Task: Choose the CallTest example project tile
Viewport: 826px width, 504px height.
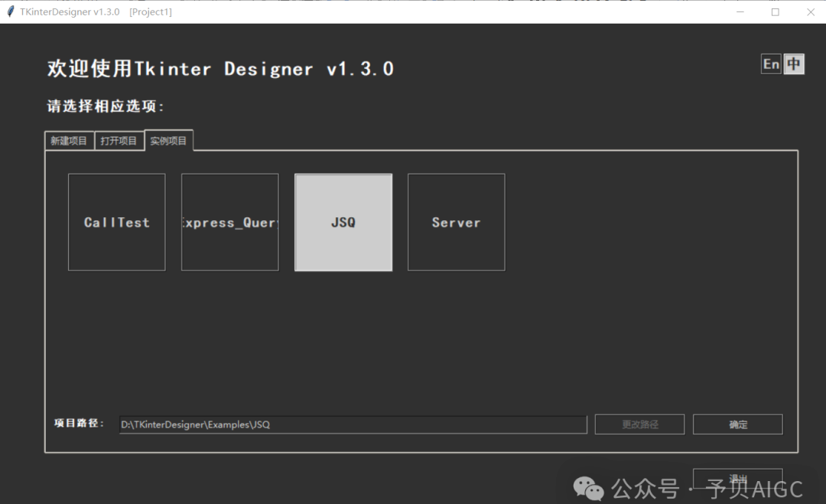Action: point(117,223)
